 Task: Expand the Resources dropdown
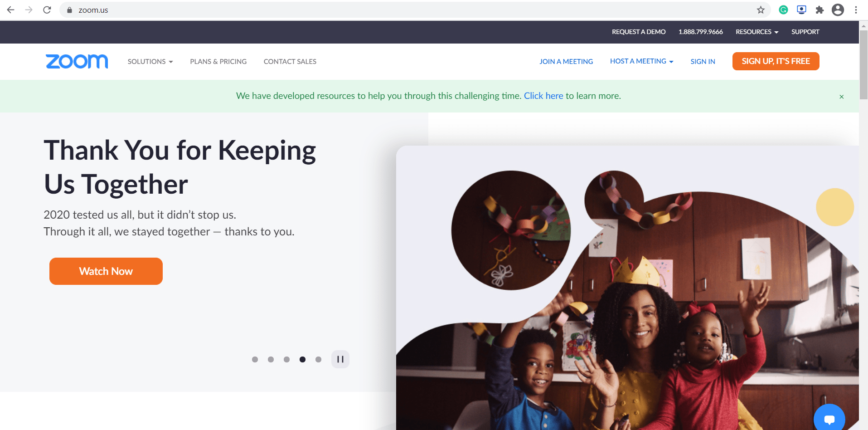(x=757, y=32)
